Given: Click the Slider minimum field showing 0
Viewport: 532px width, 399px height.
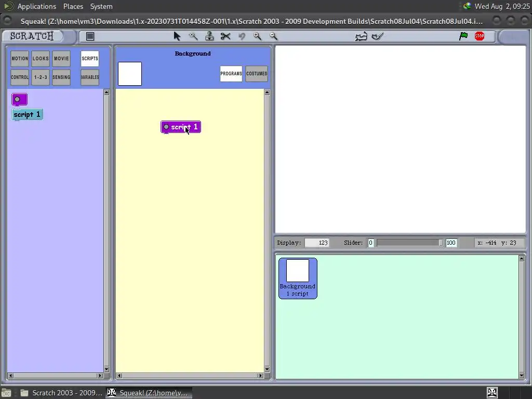Looking at the screenshot, I should click(x=371, y=243).
